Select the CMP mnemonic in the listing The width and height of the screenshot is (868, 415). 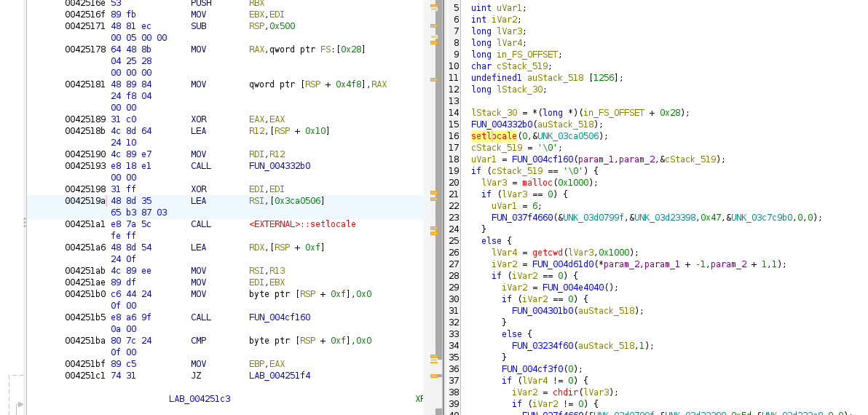point(199,340)
